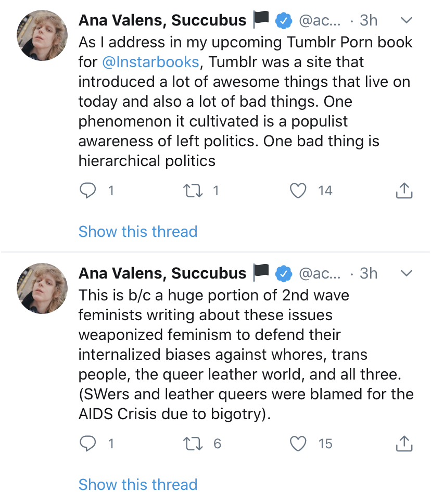Open the @Instarbooks mention link
The height and width of the screenshot is (504, 431).
coord(151,62)
